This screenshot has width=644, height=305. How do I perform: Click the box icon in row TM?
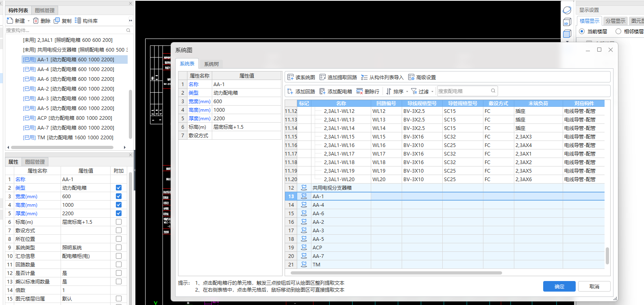(x=304, y=264)
